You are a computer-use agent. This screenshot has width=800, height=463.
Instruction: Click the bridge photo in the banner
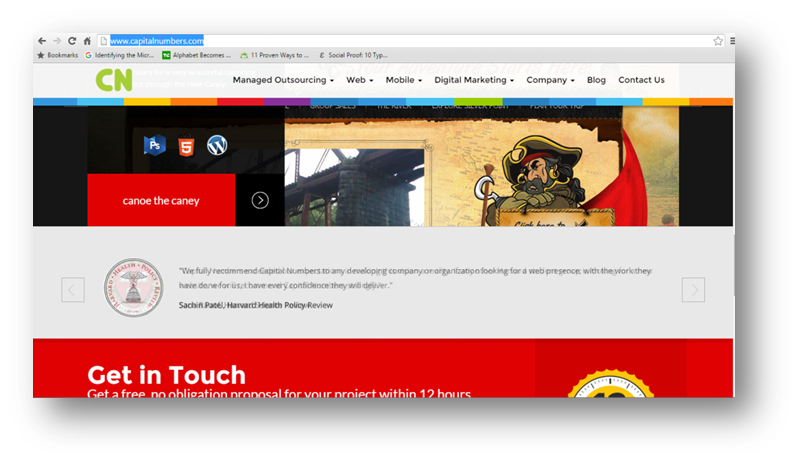[x=355, y=187]
